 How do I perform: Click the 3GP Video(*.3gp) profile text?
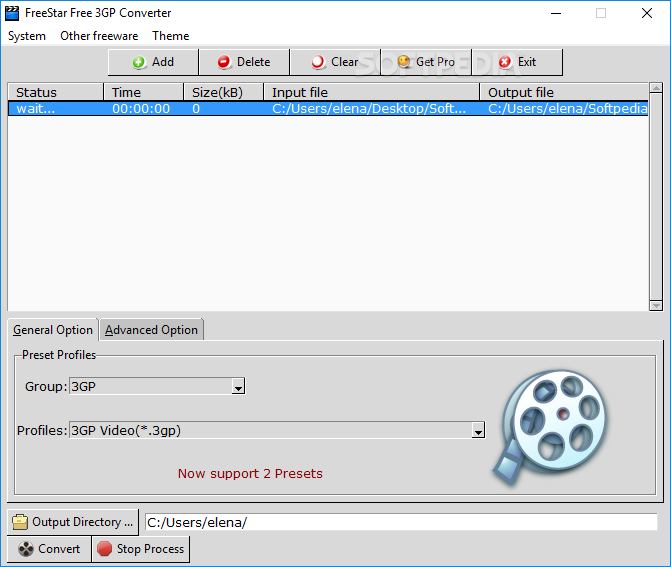click(x=126, y=430)
